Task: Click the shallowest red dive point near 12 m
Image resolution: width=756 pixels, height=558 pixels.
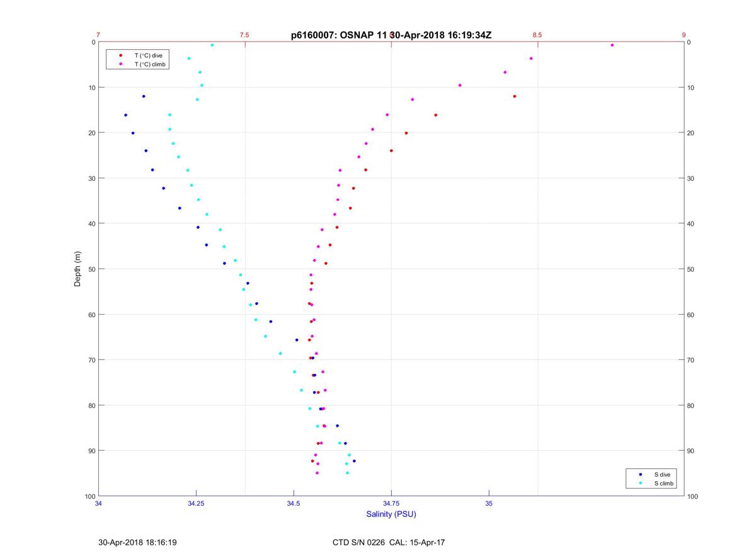Action: click(x=515, y=96)
